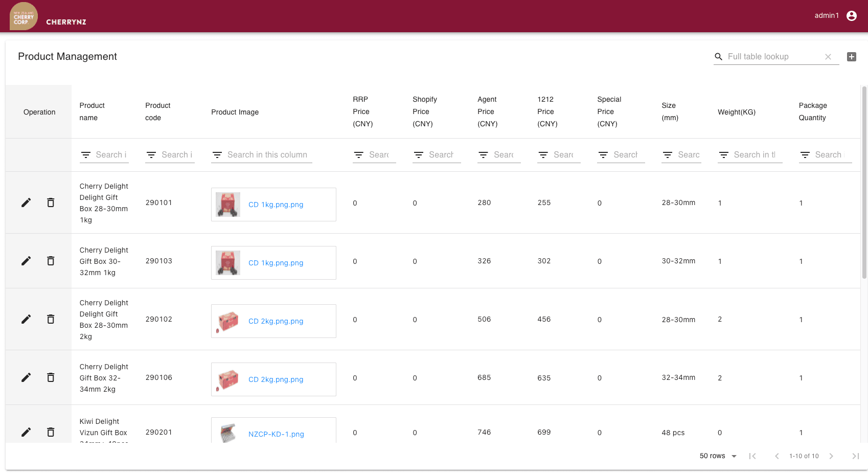Go to next page of table
Viewport: 868px width, 474px height.
coord(831,456)
